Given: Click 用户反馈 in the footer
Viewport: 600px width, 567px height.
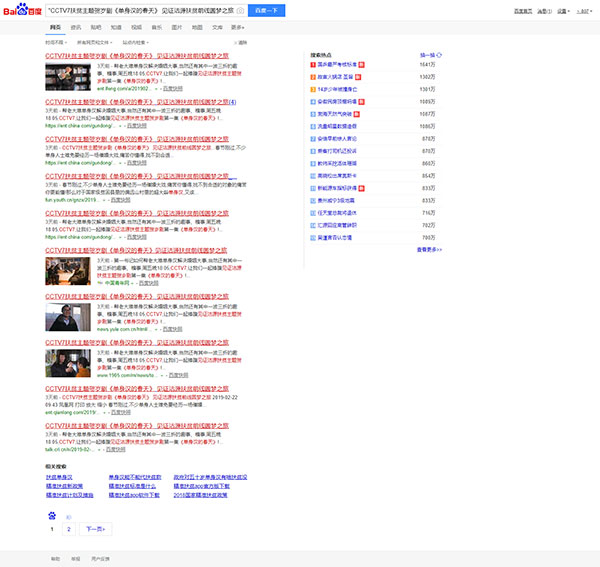Looking at the screenshot, I should pos(100,559).
